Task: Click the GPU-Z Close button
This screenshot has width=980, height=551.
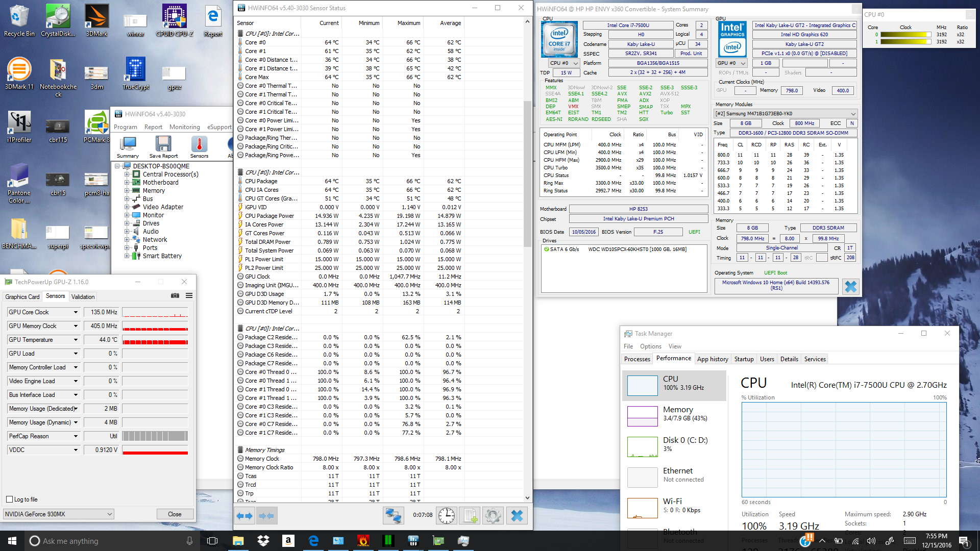Action: click(175, 514)
